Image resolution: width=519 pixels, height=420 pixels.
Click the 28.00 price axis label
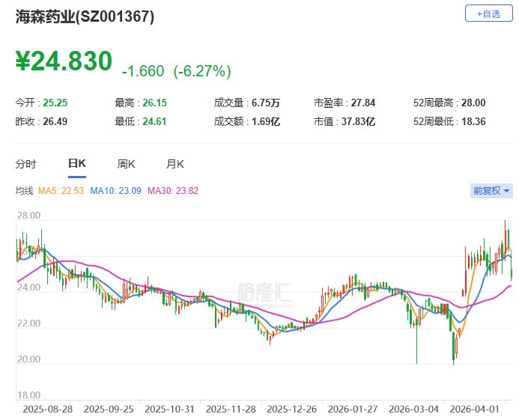tap(28, 216)
